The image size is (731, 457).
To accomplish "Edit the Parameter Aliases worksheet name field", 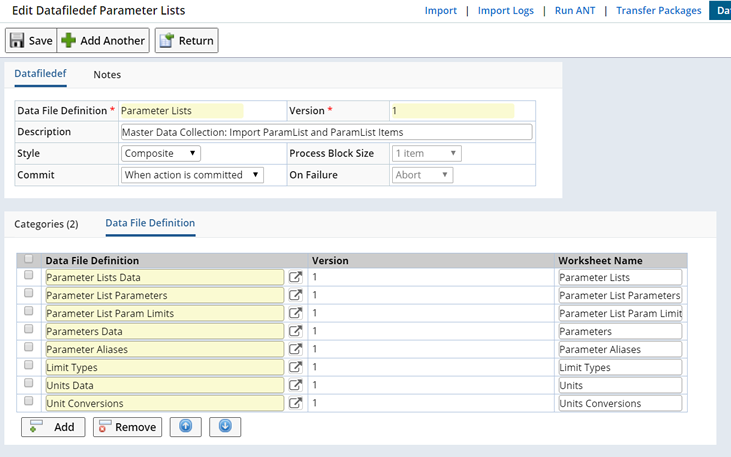I will point(620,349).
